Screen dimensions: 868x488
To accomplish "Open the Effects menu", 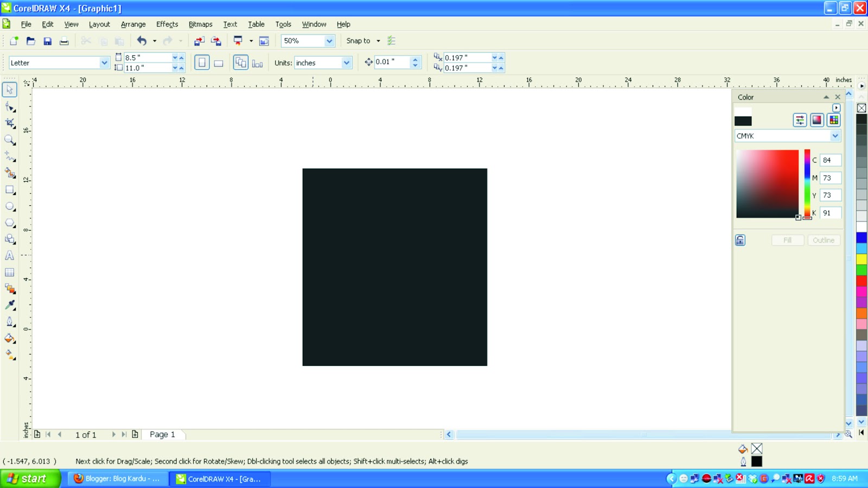I will pyautogui.click(x=167, y=24).
